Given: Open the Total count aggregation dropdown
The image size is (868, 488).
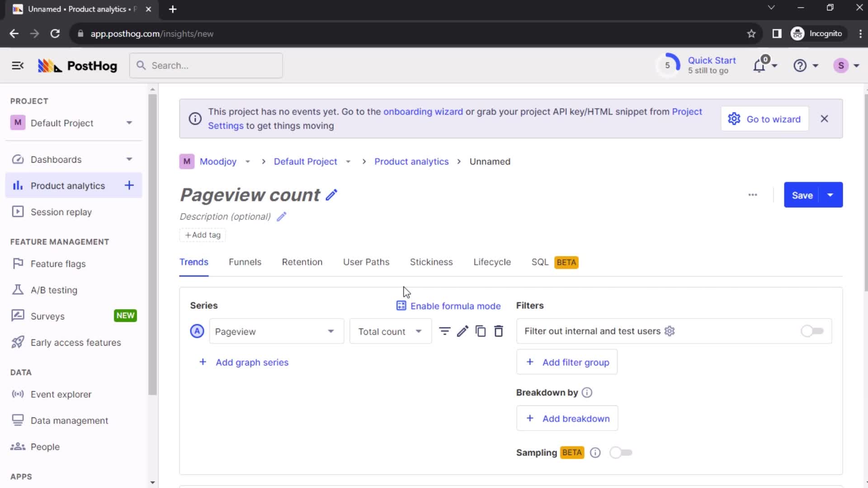Looking at the screenshot, I should (x=390, y=331).
